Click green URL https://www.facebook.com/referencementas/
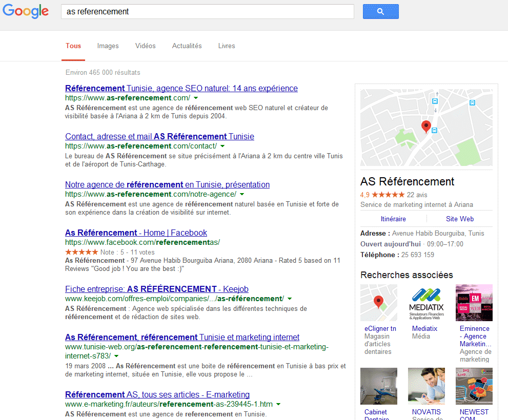 pyautogui.click(x=143, y=242)
